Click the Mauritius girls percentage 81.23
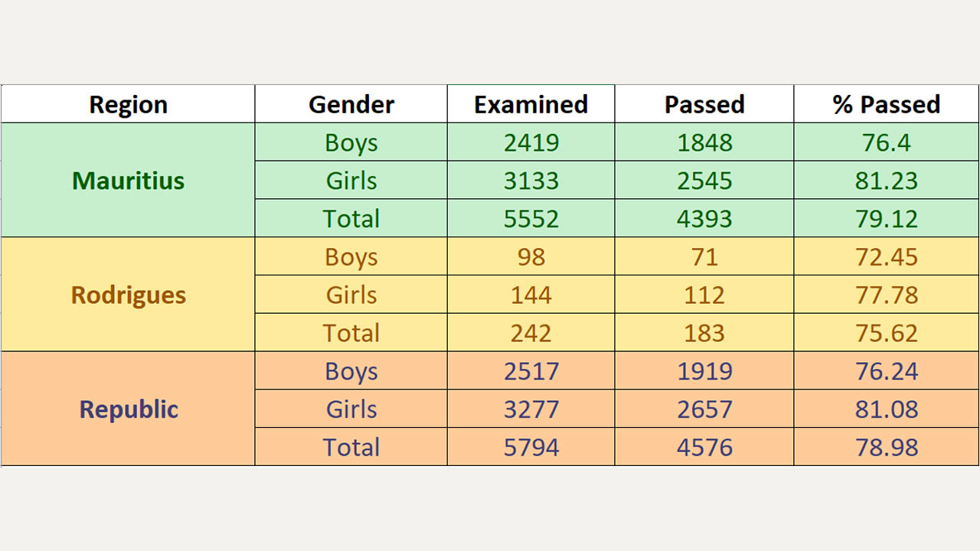 pos(886,181)
